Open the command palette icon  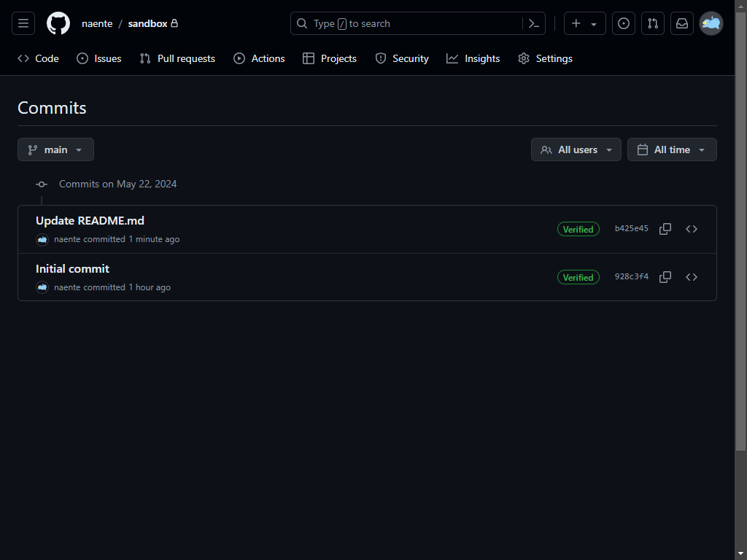click(x=533, y=23)
